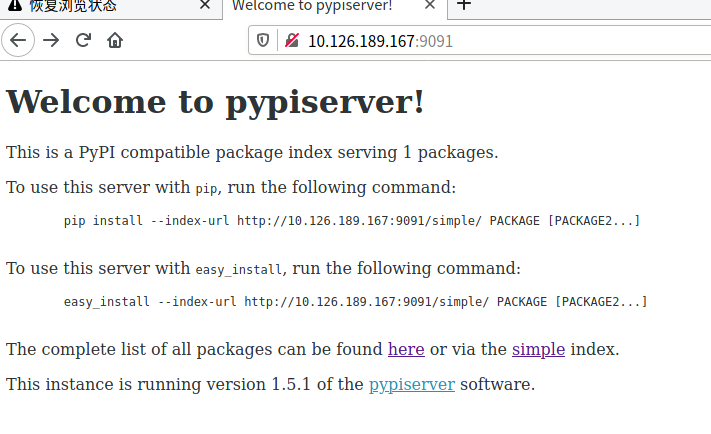The image size is (711, 434).
Task: Open the tracking protection shield icon
Action: coord(263,40)
